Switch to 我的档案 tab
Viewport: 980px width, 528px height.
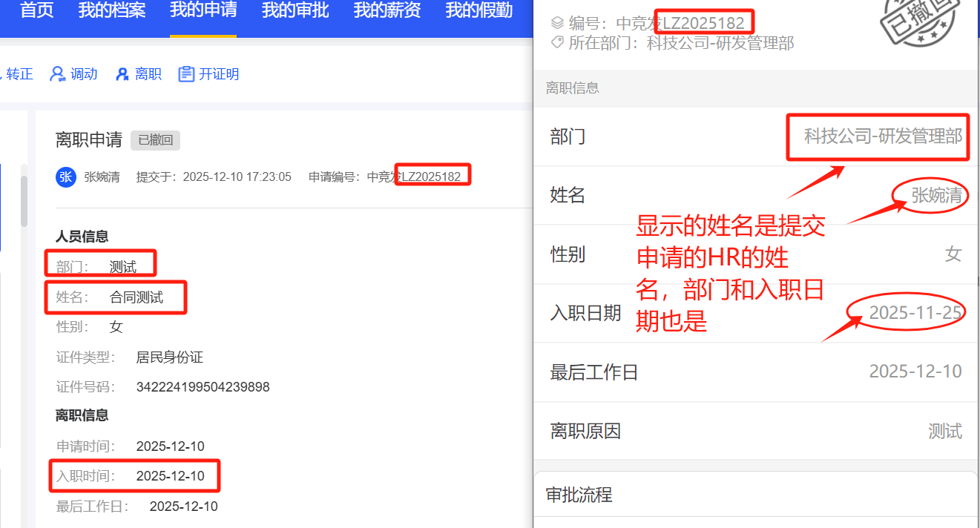[111, 11]
